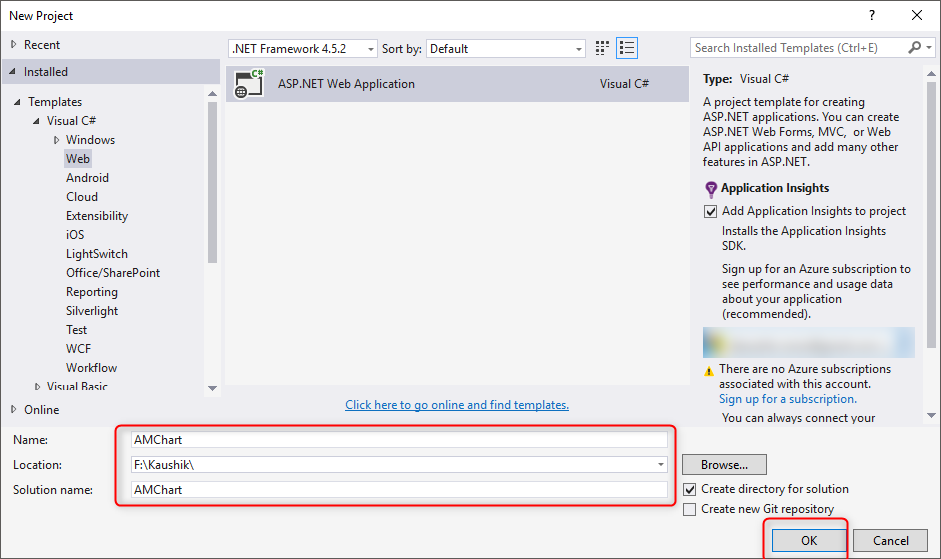The height and width of the screenshot is (559, 941).
Task: Click into the Solution name field
Action: pos(399,489)
